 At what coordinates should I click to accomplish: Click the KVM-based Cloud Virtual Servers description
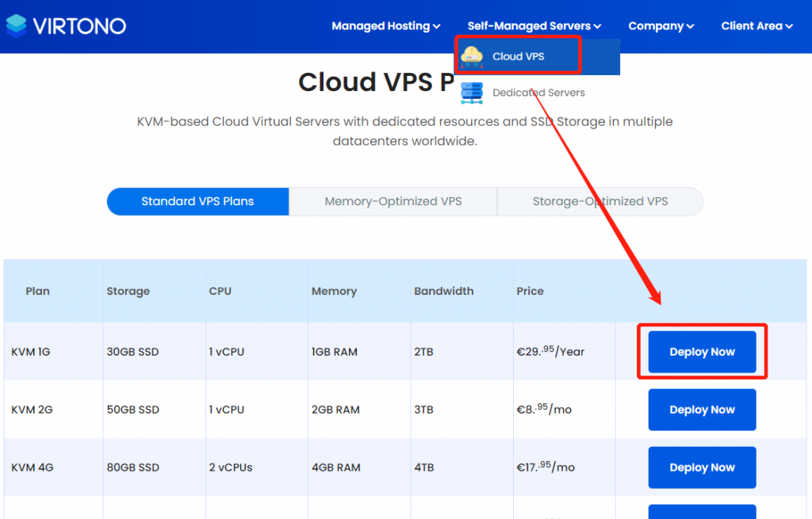(405, 131)
